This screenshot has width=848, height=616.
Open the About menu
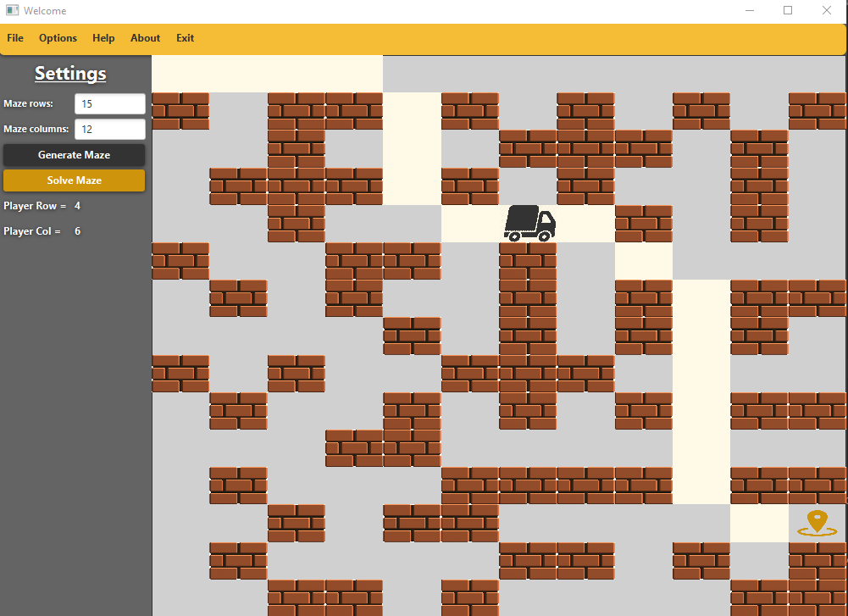(x=145, y=38)
